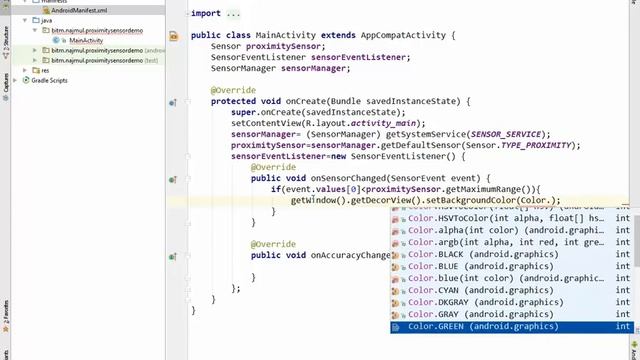Open the Structure tool window tab
The image size is (640, 360).
click(x=6, y=43)
